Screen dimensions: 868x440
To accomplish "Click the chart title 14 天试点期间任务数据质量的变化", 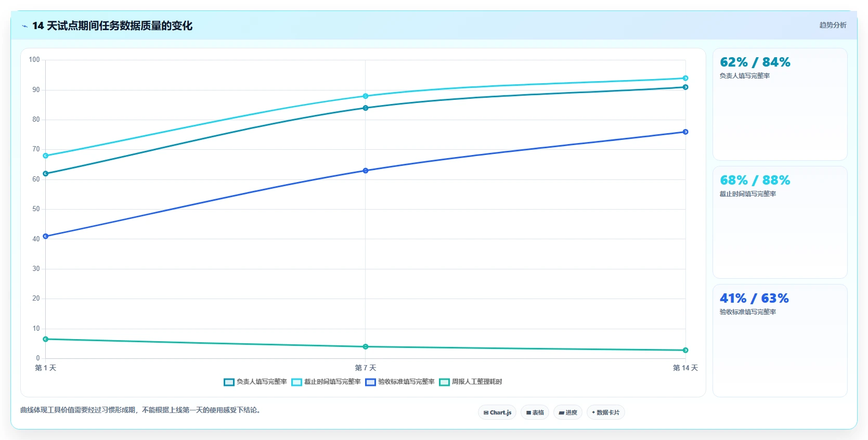I will pos(112,26).
